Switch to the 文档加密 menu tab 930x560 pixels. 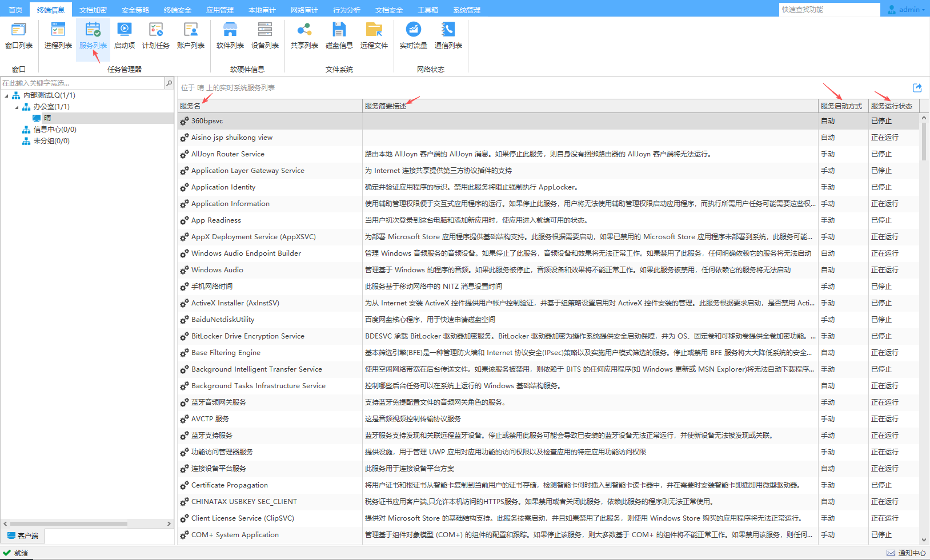tap(93, 10)
